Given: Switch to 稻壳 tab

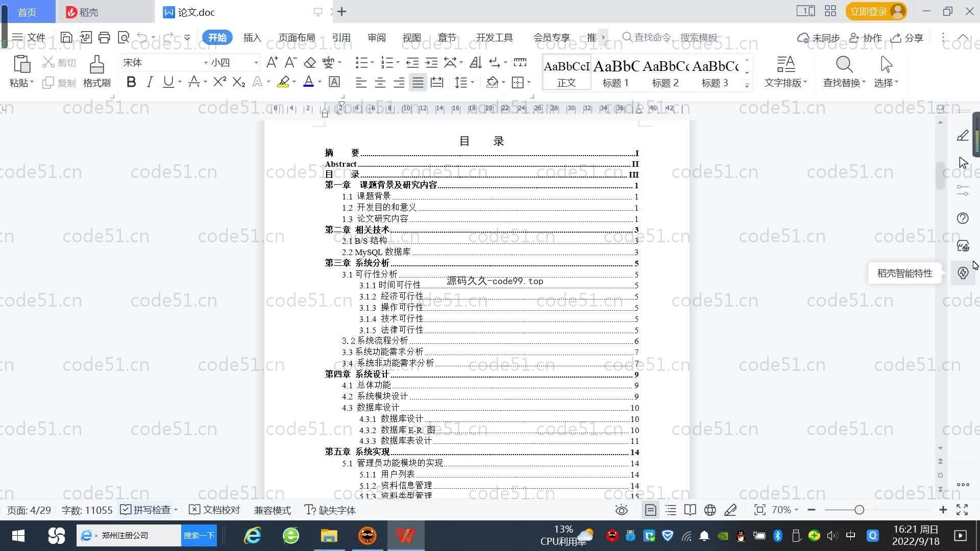Looking at the screenshot, I should tap(105, 12).
